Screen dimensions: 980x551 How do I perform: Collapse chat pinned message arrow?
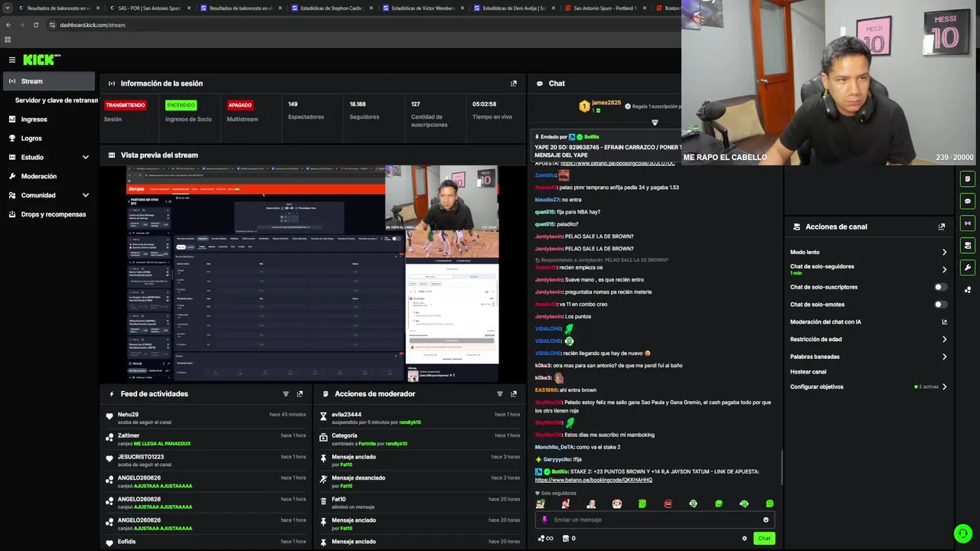click(x=655, y=122)
